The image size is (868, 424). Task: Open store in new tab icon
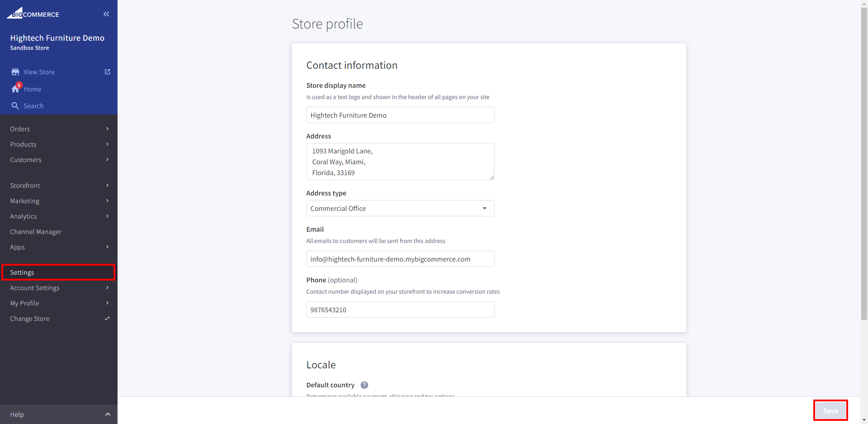[107, 72]
